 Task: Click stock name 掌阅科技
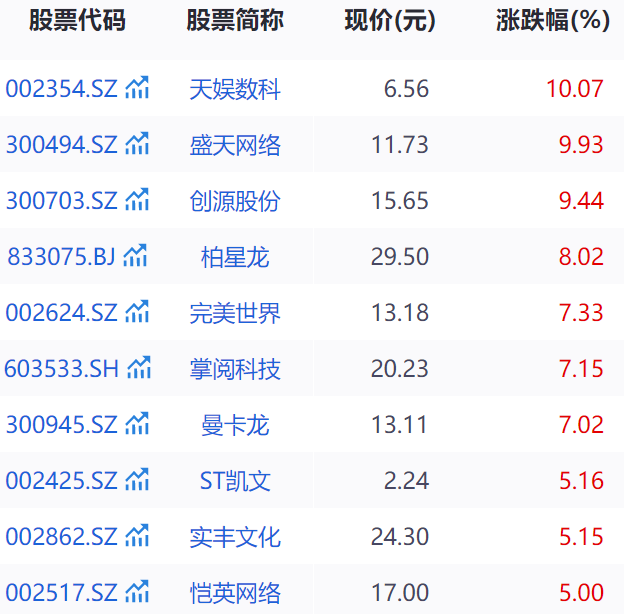[235, 370]
